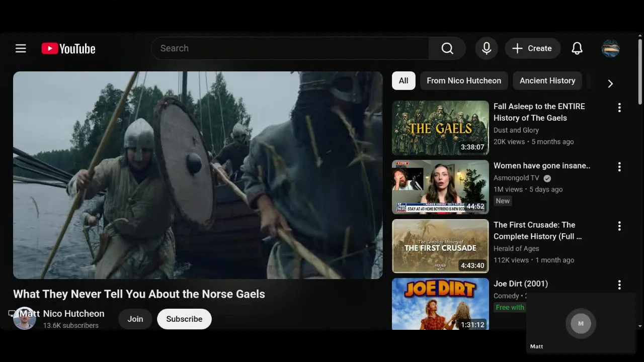Screen dimensions: 644x362
Task: Open The First Crusade thumbnail
Action: [x=440, y=246]
